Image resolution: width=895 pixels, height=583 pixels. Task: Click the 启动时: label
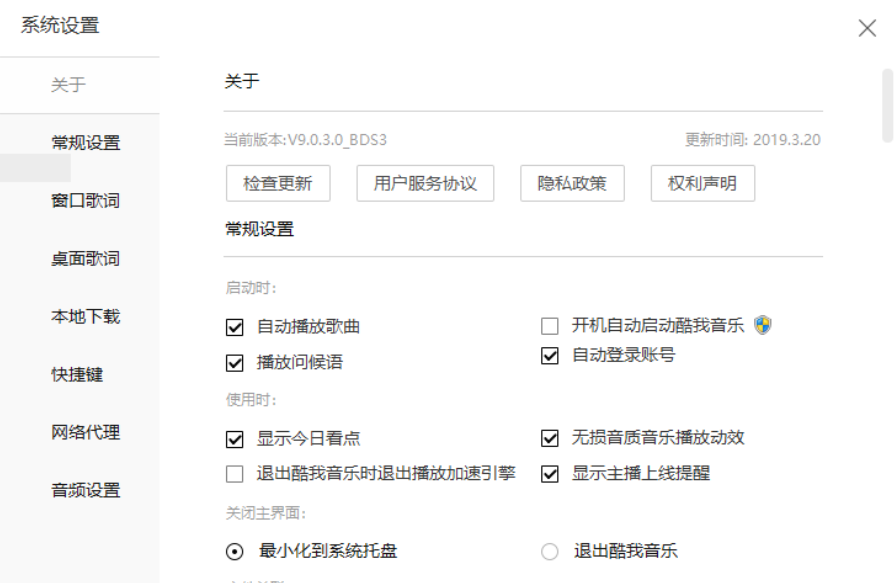click(251, 288)
